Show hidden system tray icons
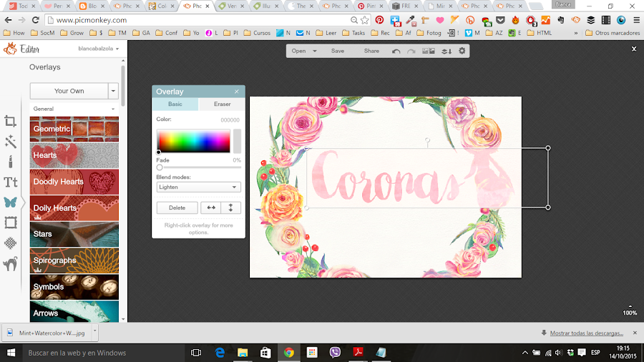The height and width of the screenshot is (362, 644). coord(525,353)
